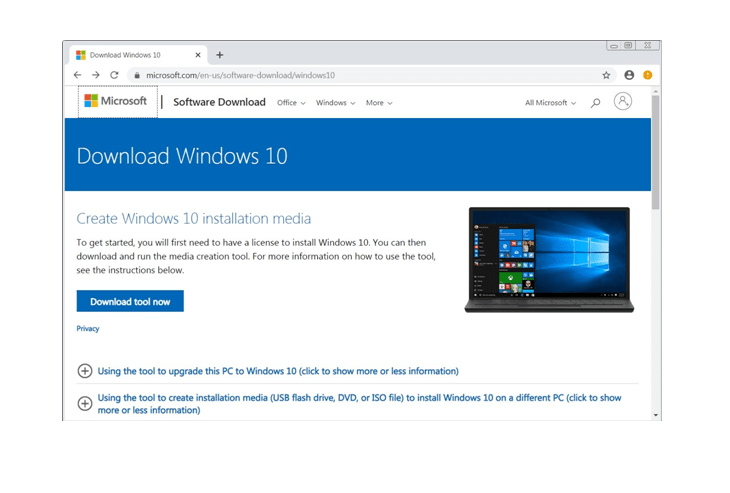The height and width of the screenshot is (493, 730).
Task: Maximize the browser window
Action: (628, 46)
